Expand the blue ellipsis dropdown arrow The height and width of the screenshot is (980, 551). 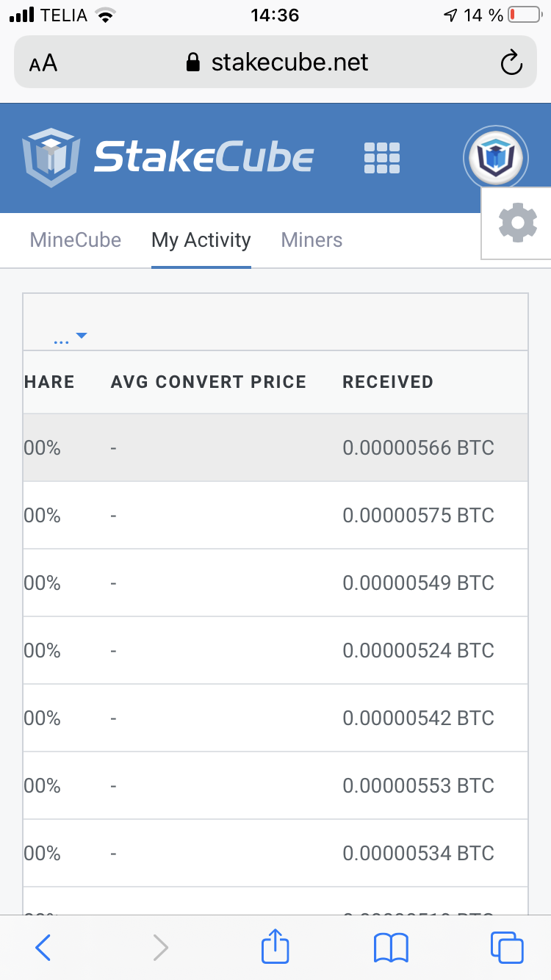71,338
